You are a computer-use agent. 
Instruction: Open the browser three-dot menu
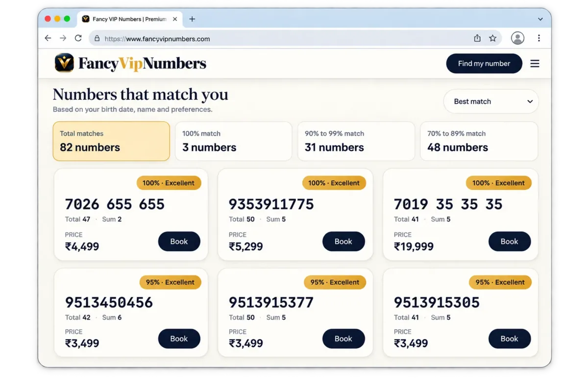(539, 38)
